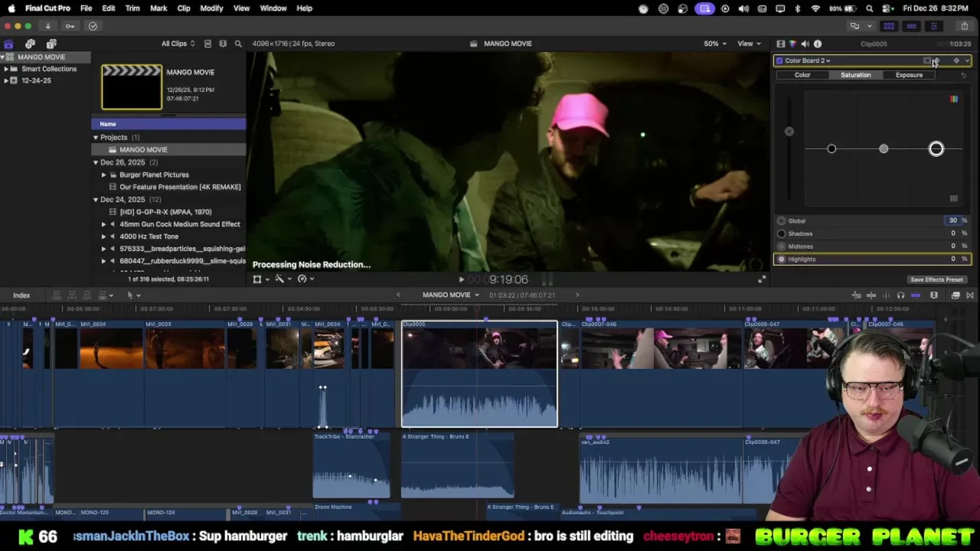Open the clip appearance icon in the timeline toolbar
The image size is (980, 551).
coord(934,295)
